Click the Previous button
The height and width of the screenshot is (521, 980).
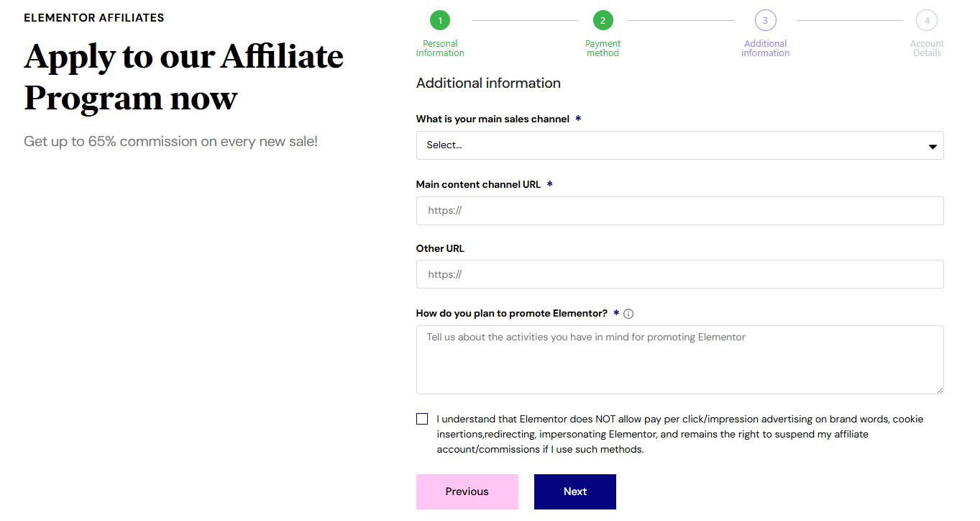click(x=467, y=491)
